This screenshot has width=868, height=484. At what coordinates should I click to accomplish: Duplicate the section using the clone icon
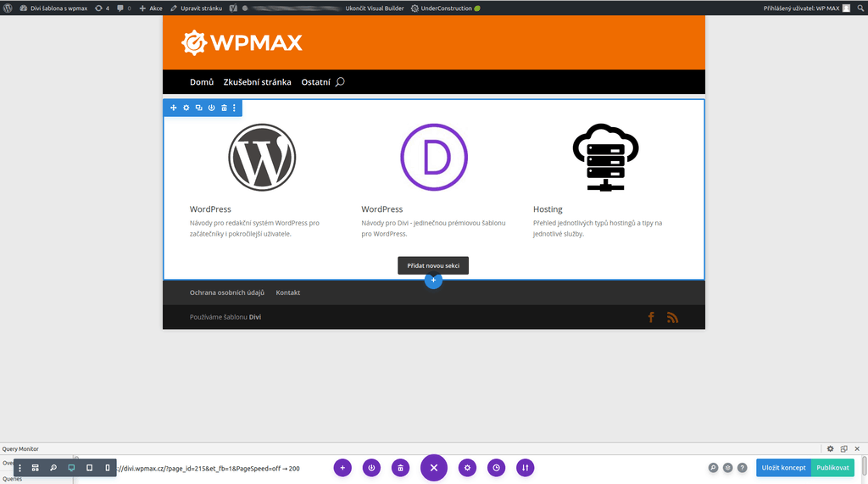[x=198, y=108]
